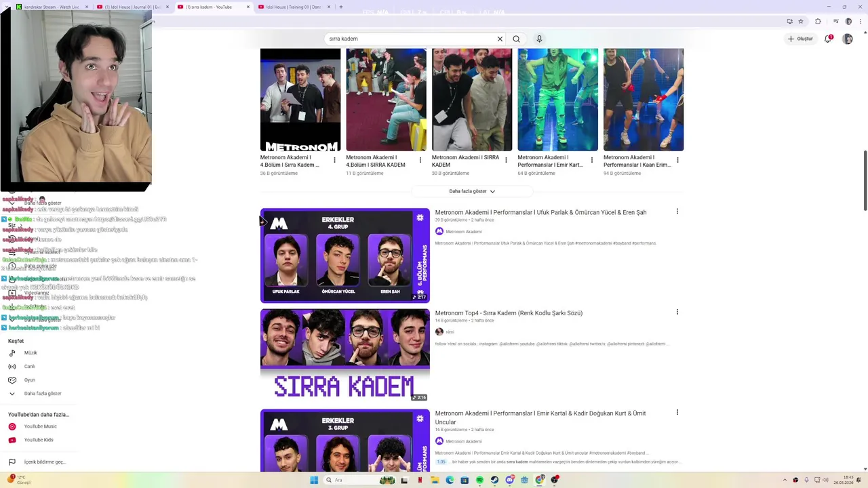Open options for first short 4.Bölüm Sırra Kadem
This screenshot has width=868, height=488.
pyautogui.click(x=334, y=160)
